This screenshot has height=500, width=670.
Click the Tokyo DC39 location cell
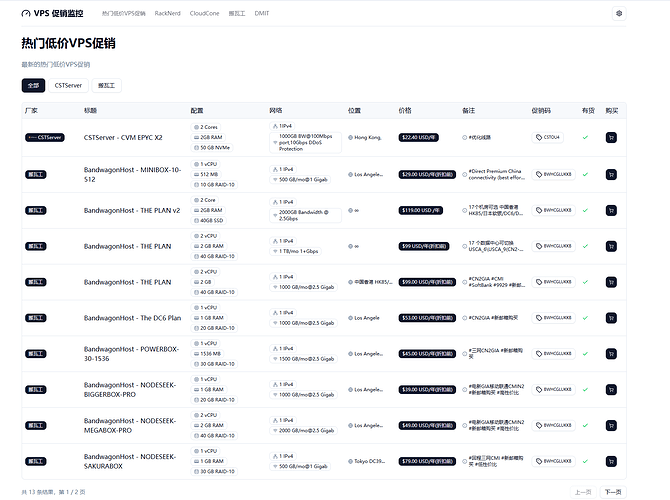tap(366, 462)
